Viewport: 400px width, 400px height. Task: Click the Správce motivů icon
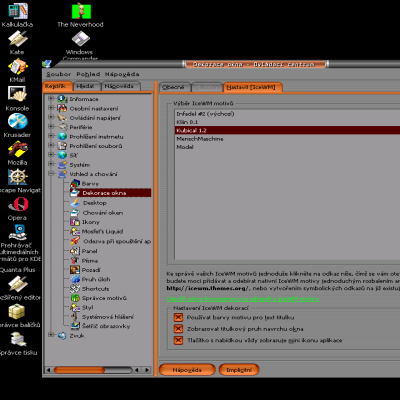click(75, 298)
